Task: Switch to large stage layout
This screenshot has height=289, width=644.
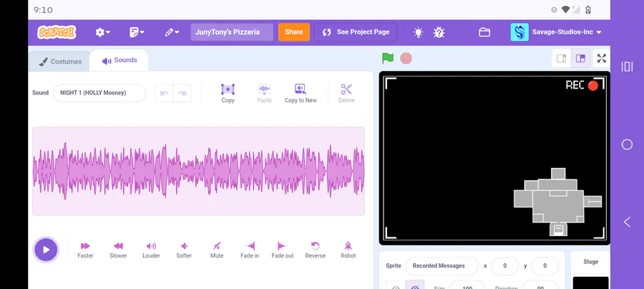Action: tap(580, 58)
